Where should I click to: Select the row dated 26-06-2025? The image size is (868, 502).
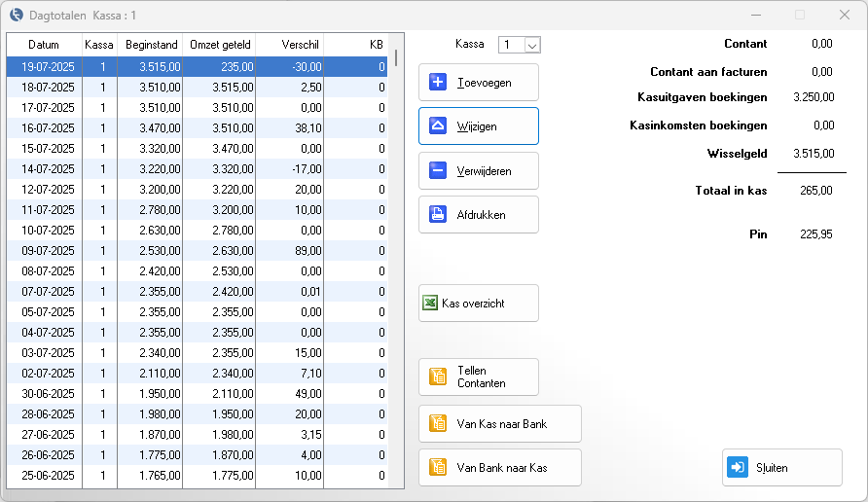click(198, 455)
